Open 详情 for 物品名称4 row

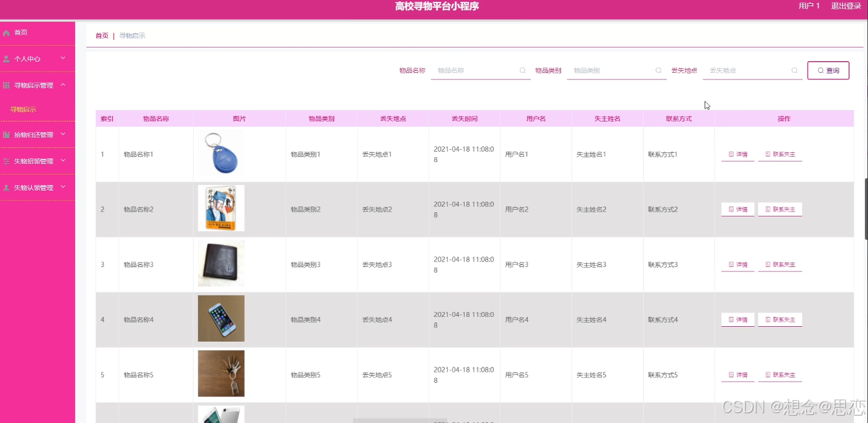[x=738, y=320]
